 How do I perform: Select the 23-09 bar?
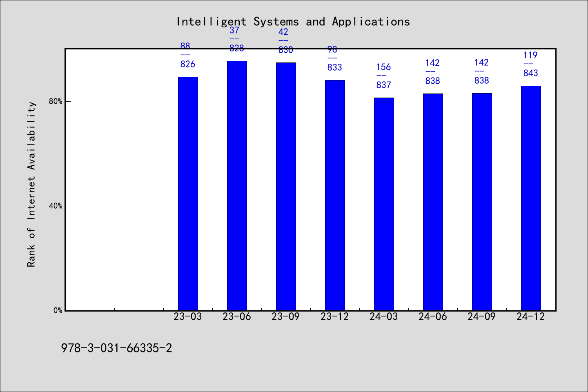click(286, 187)
